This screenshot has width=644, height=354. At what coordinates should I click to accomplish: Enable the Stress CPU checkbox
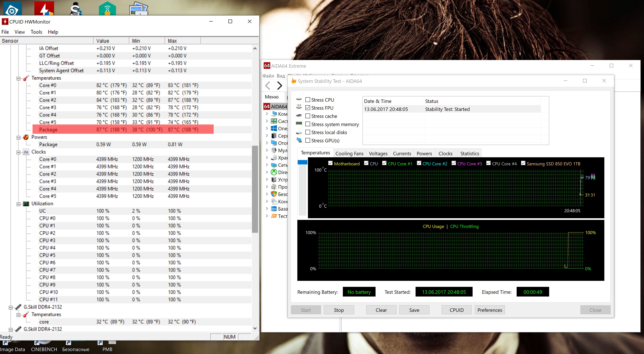point(308,100)
